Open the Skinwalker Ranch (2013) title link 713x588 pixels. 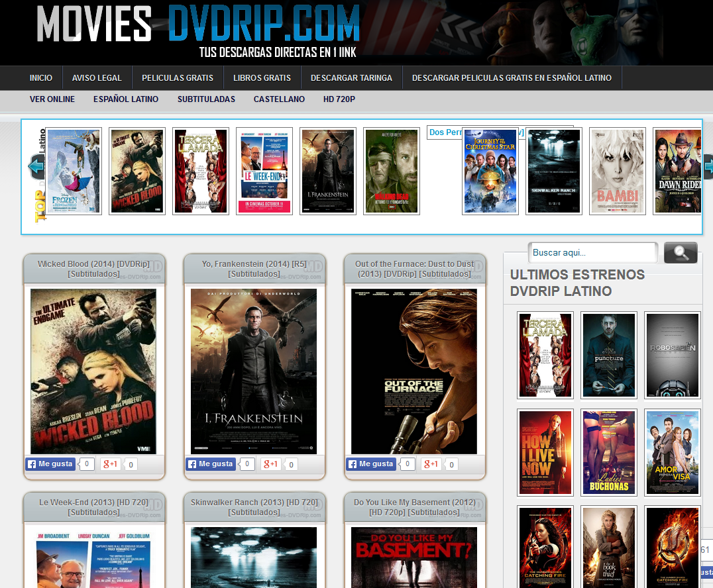coord(254,508)
